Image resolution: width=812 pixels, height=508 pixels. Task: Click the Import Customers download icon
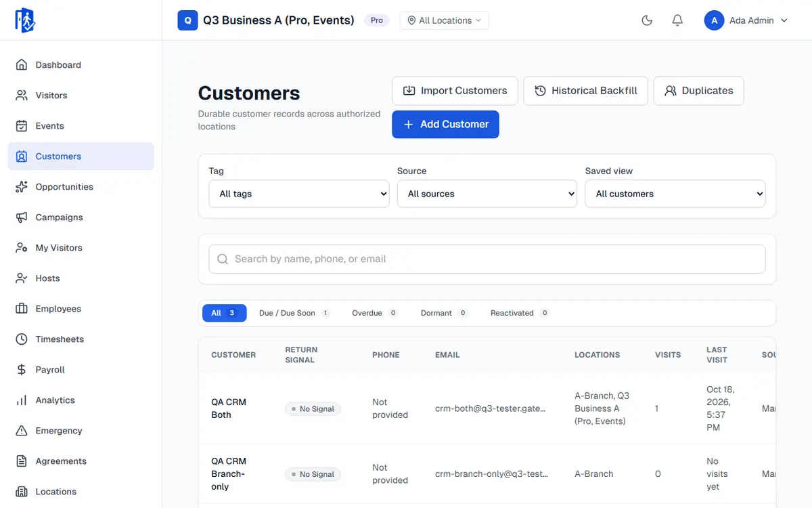point(409,91)
